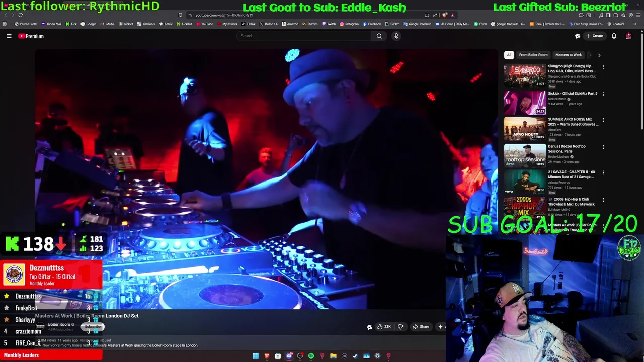Click the YouTube Premium logo
Screen dimensions: 644x362
coord(31,36)
